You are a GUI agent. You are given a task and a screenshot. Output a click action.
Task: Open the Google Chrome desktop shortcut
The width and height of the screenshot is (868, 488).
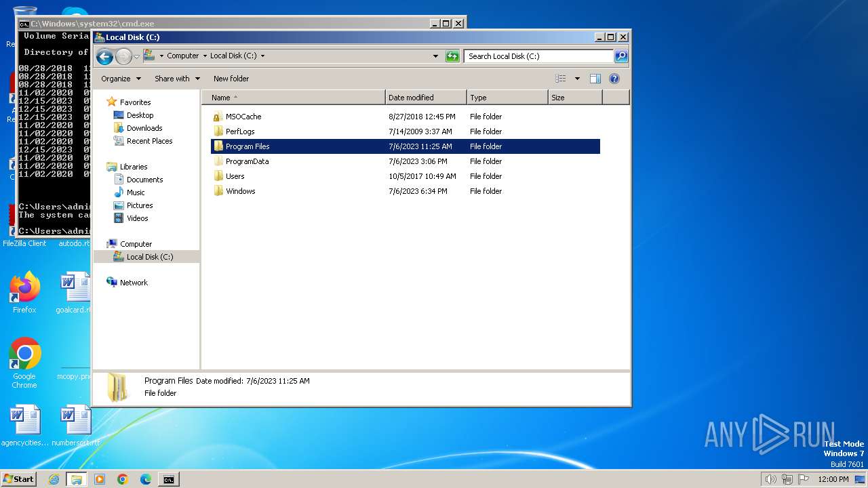(24, 363)
